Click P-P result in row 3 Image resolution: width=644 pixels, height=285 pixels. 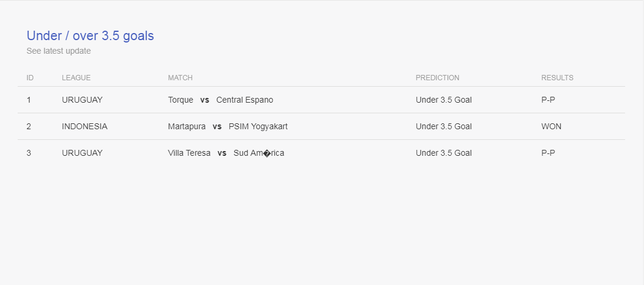[x=548, y=153]
